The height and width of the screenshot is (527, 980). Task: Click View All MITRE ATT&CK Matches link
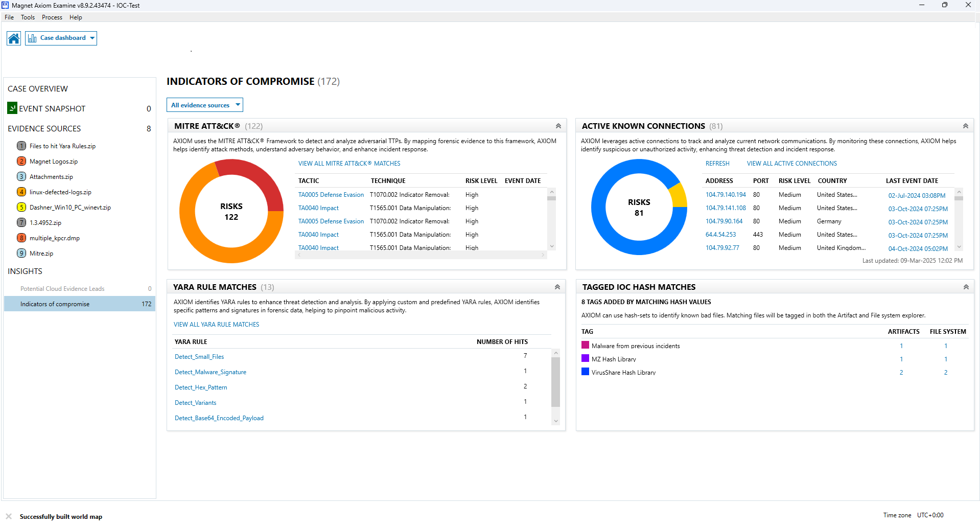click(349, 164)
